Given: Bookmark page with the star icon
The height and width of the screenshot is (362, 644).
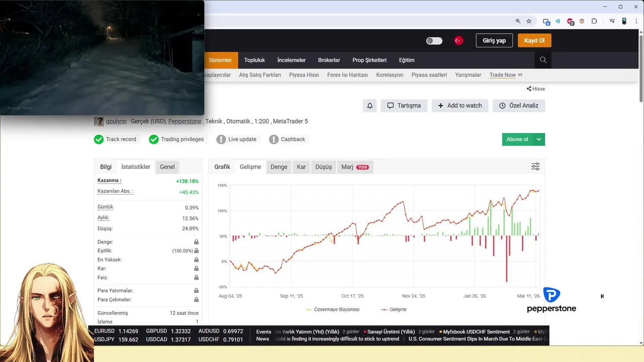Looking at the screenshot, I should (529, 21).
